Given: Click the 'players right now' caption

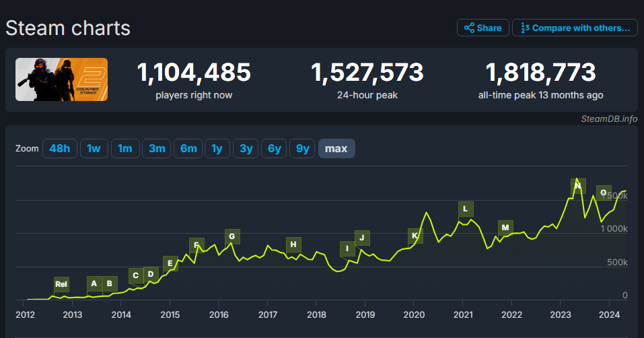Looking at the screenshot, I should 194,96.
